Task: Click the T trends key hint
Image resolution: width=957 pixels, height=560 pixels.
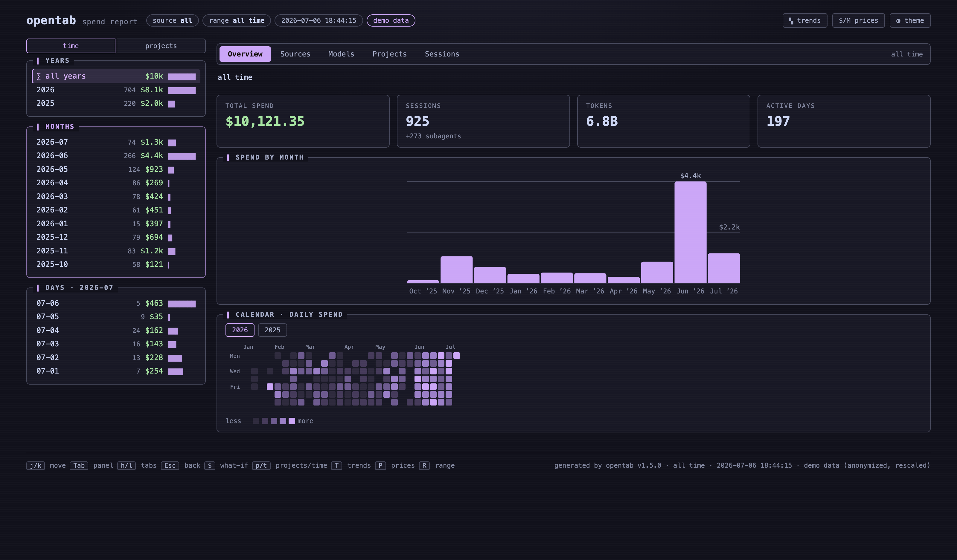Action: [336, 466]
